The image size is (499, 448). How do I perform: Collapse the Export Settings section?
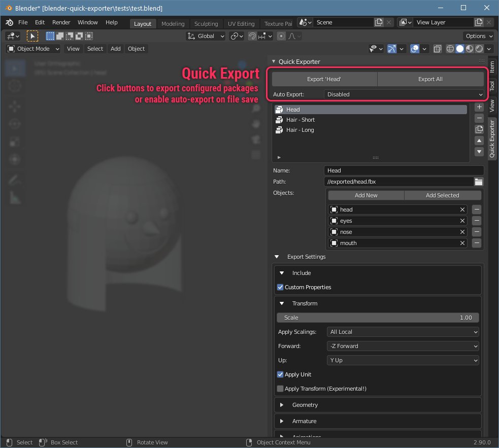(277, 257)
